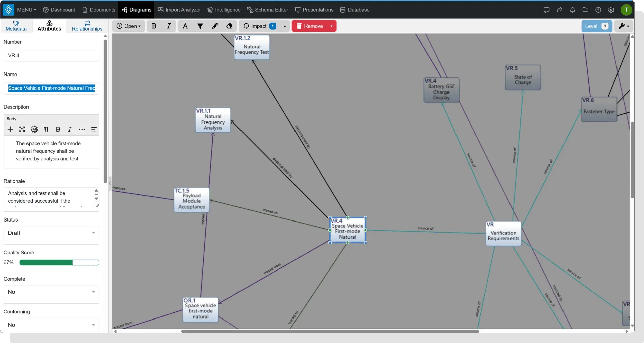
Task: Click the font color A icon
Action: coord(185,26)
